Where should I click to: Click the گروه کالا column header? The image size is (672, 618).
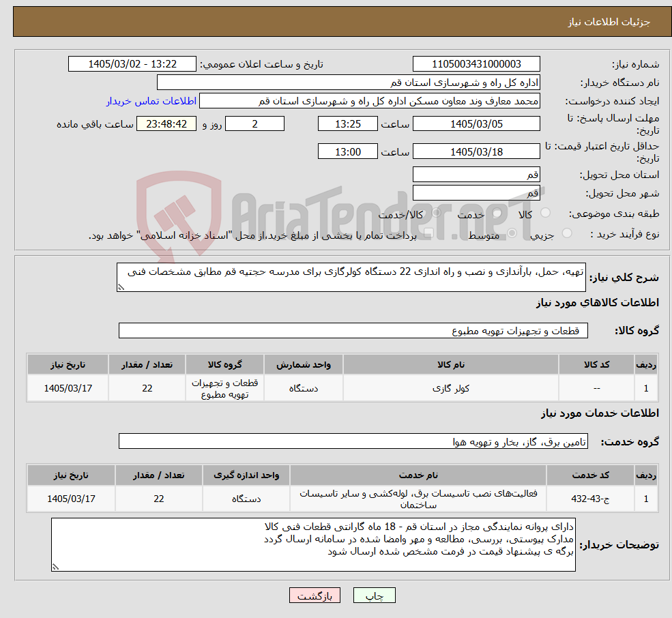224,365
